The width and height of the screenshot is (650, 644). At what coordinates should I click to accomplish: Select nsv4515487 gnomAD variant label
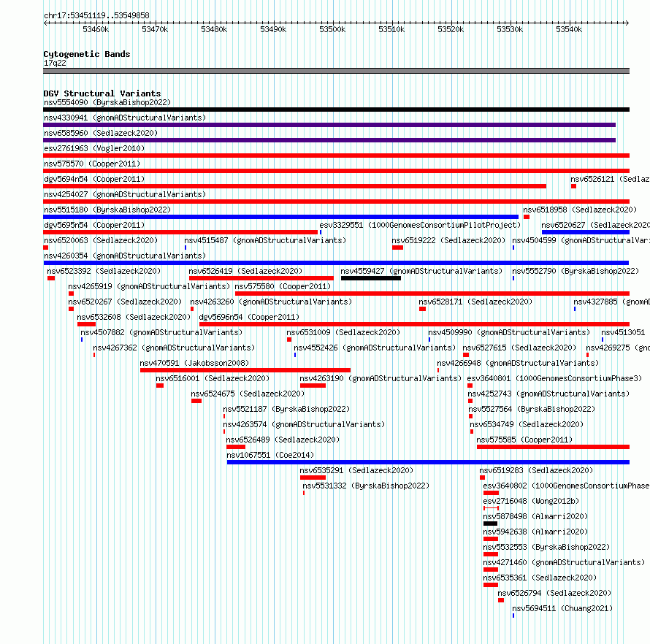pyautogui.click(x=265, y=240)
